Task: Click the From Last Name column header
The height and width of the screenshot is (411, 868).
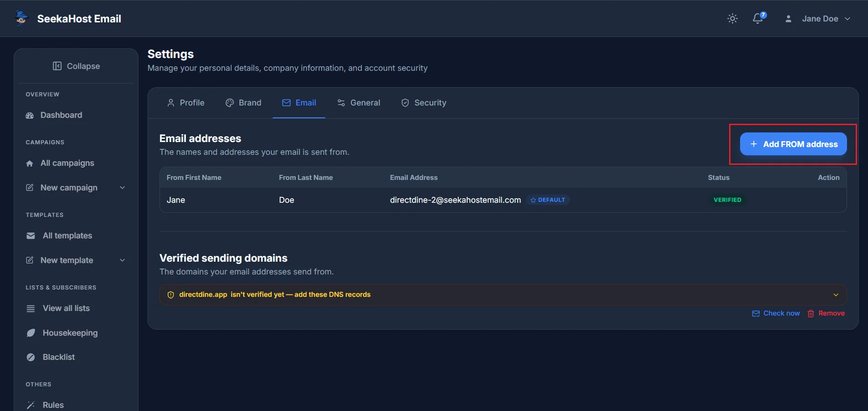Action: coord(306,178)
